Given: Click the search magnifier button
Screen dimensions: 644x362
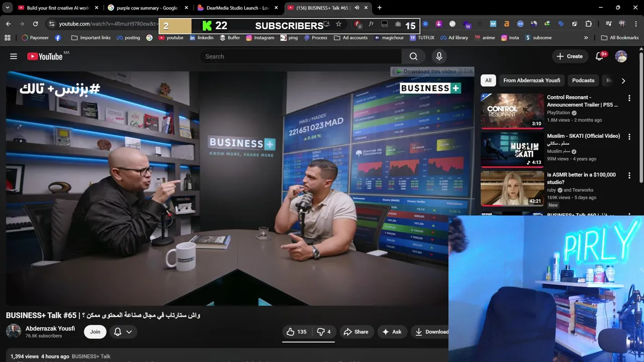Looking at the screenshot, I should [x=414, y=56].
